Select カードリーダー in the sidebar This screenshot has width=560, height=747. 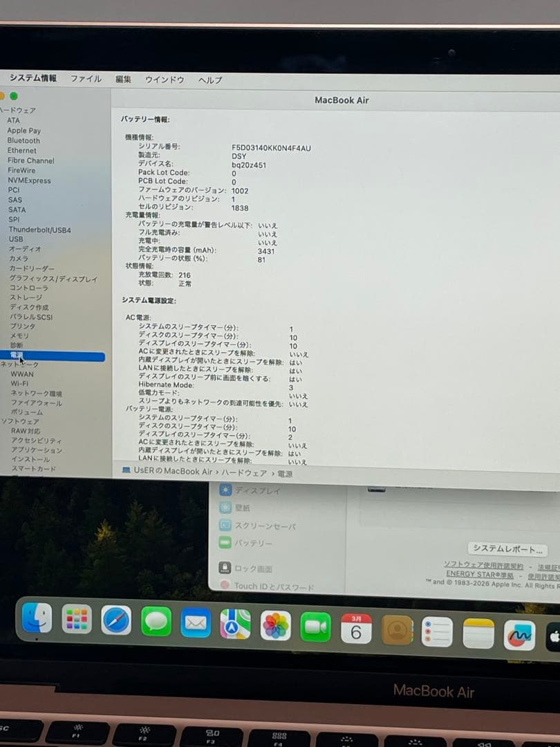[x=31, y=268]
